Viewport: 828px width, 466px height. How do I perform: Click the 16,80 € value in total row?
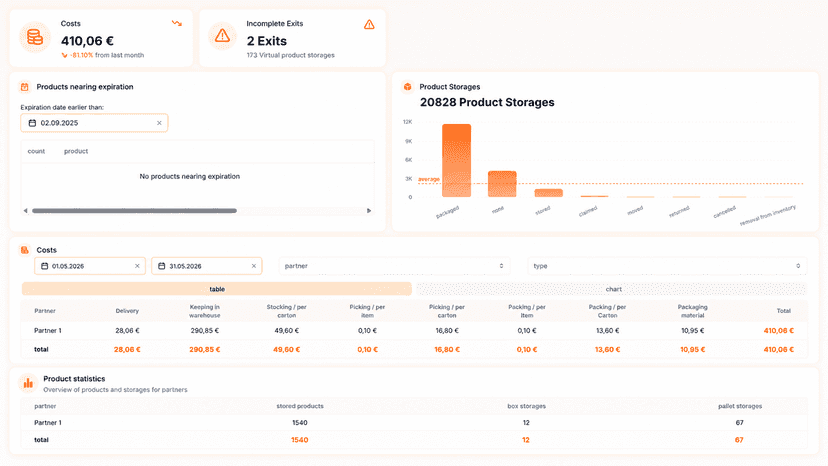(x=447, y=350)
